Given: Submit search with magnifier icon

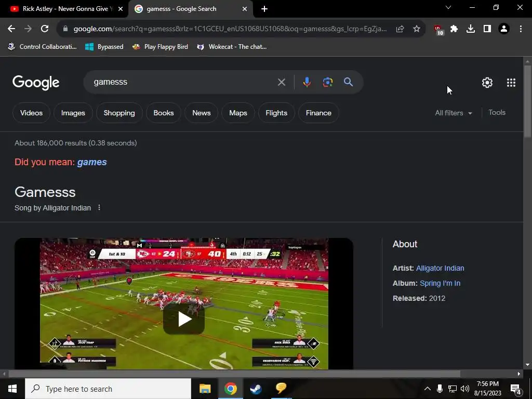Looking at the screenshot, I should pos(348,82).
